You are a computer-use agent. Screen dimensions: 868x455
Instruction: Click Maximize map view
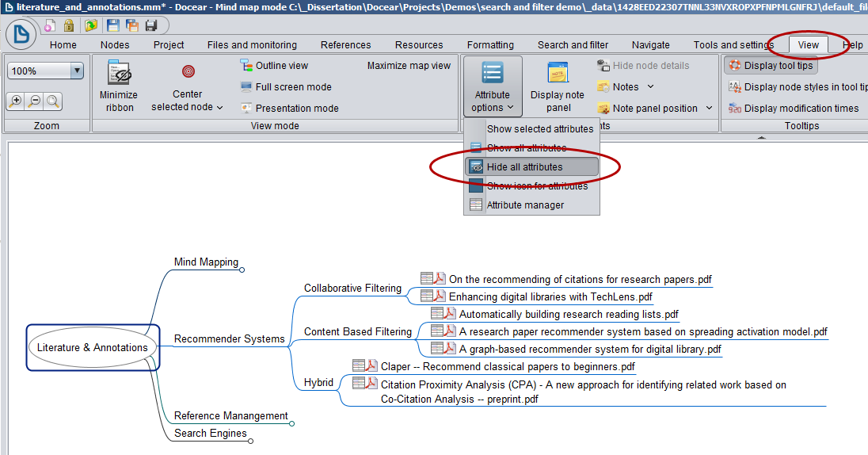[409, 65]
